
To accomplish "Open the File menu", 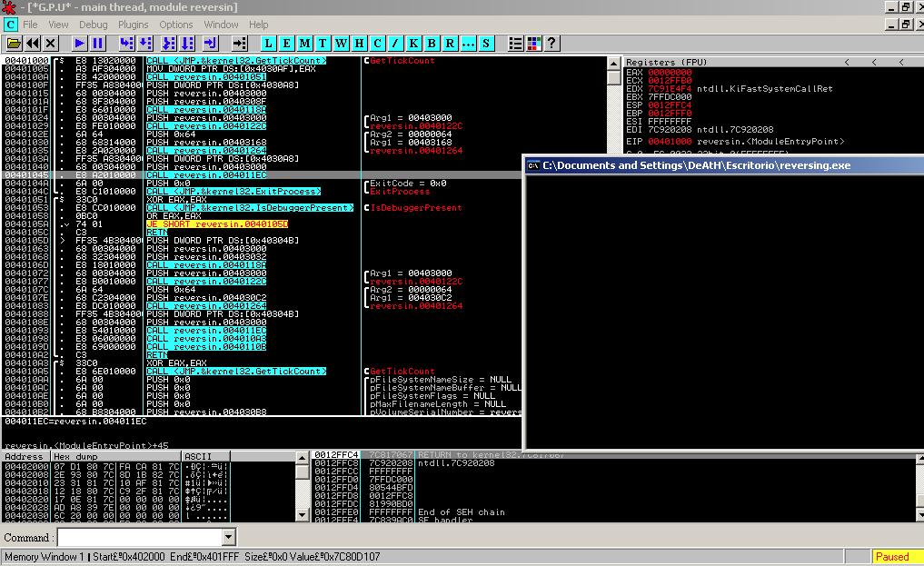I will point(30,25).
